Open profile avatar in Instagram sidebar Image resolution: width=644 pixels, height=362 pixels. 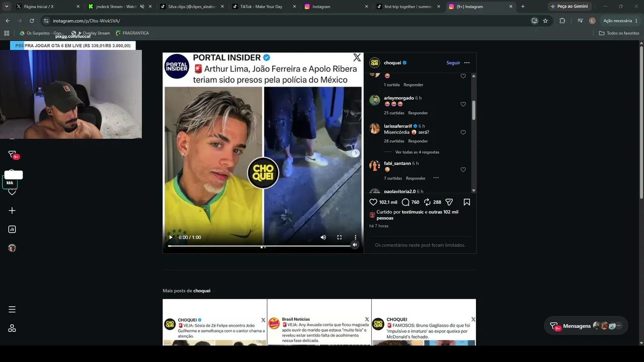pos(12,248)
